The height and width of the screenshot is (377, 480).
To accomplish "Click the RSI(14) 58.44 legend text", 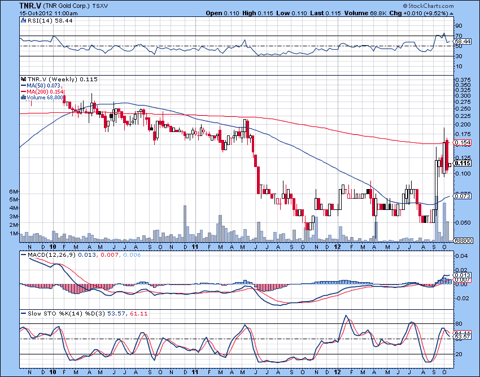I will [50, 21].
